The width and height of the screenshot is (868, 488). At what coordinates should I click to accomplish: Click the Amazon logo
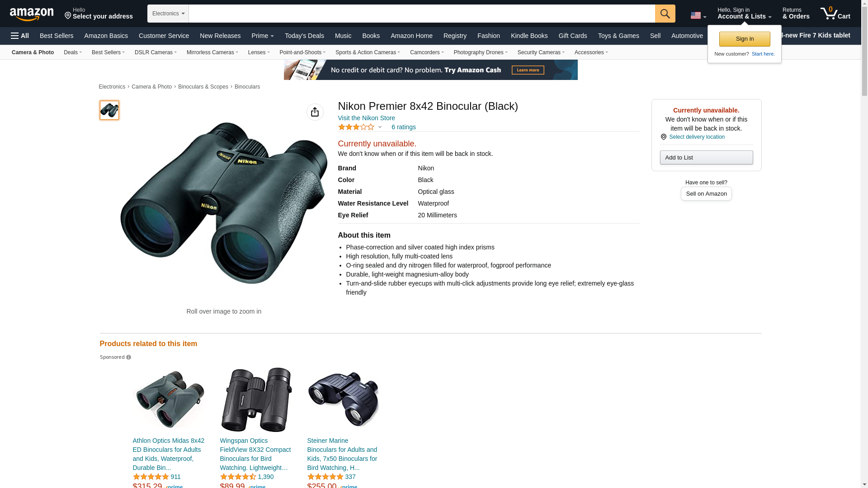[32, 14]
